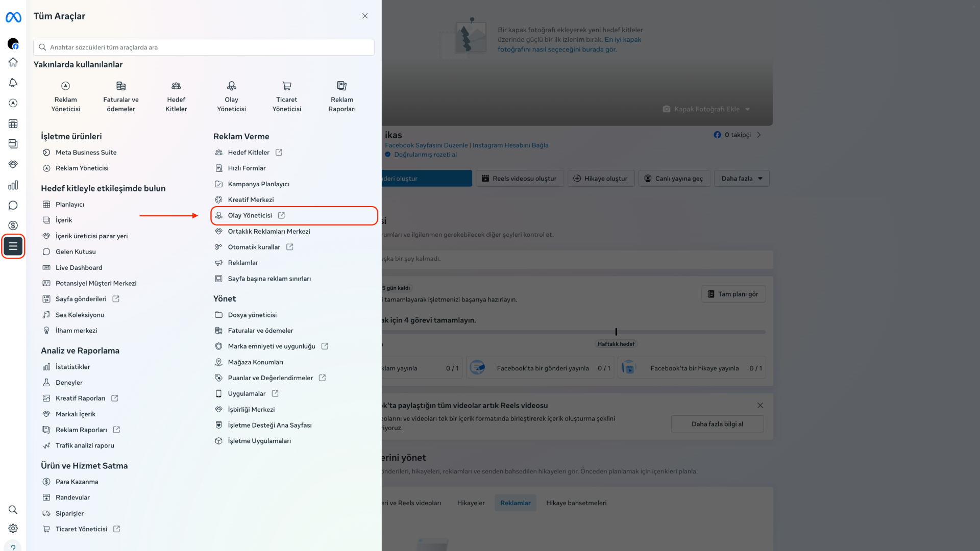980x551 pixels.
Task: Click the Meta logo icon
Action: [13, 17]
